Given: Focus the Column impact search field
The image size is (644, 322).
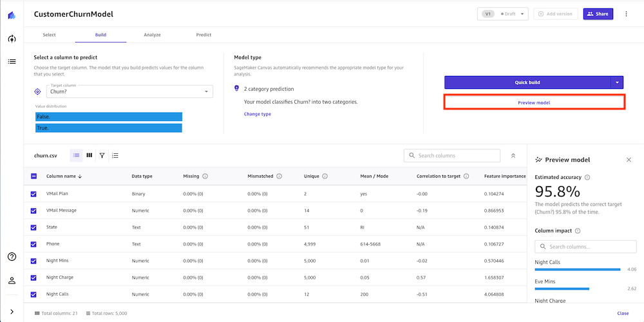Looking at the screenshot, I should [x=585, y=247].
